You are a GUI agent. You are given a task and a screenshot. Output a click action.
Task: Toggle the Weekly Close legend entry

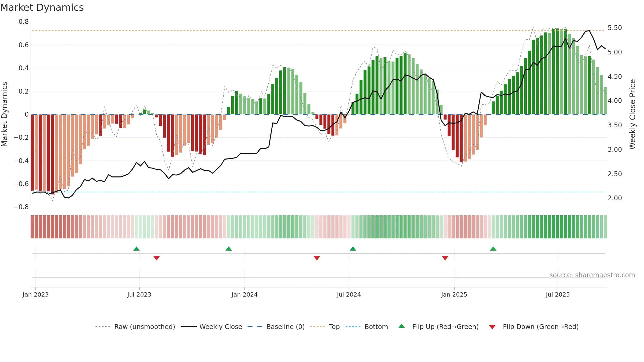coord(211,327)
